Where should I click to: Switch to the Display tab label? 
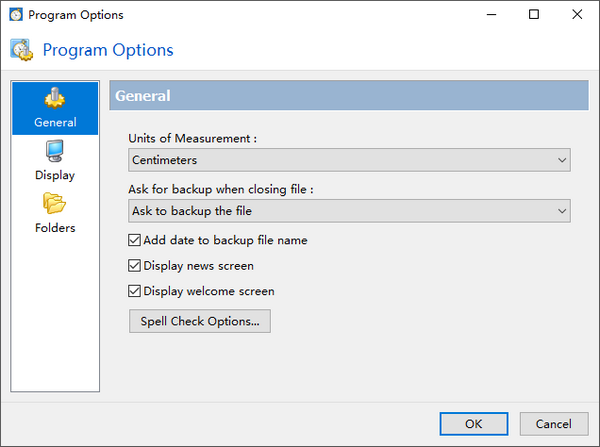(x=54, y=175)
